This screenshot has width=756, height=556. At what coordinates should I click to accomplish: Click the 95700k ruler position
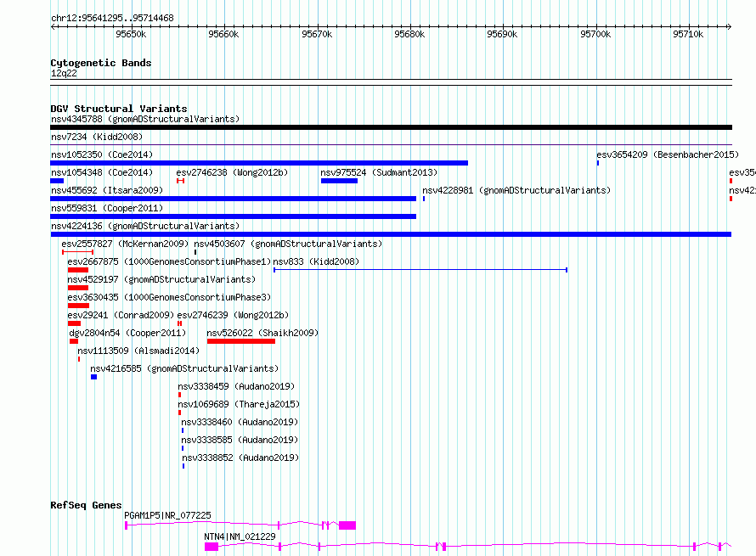click(595, 34)
